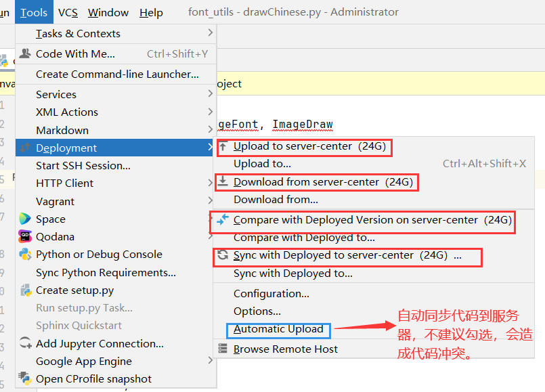Open the Services menu entry
545x392 pixels.
coord(116,95)
